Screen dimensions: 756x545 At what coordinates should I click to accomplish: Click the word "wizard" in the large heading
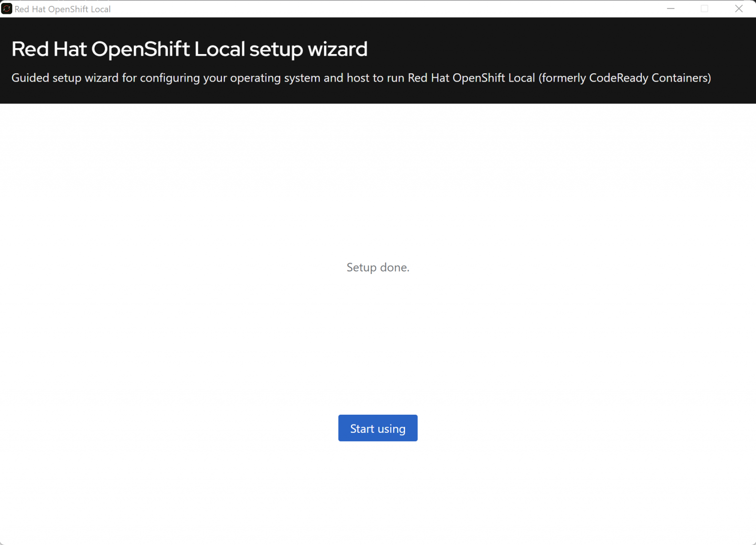337,49
